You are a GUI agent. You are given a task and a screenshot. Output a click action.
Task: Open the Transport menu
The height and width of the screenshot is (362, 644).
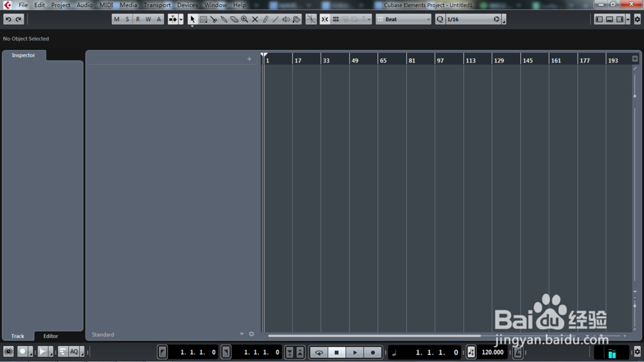click(x=157, y=5)
